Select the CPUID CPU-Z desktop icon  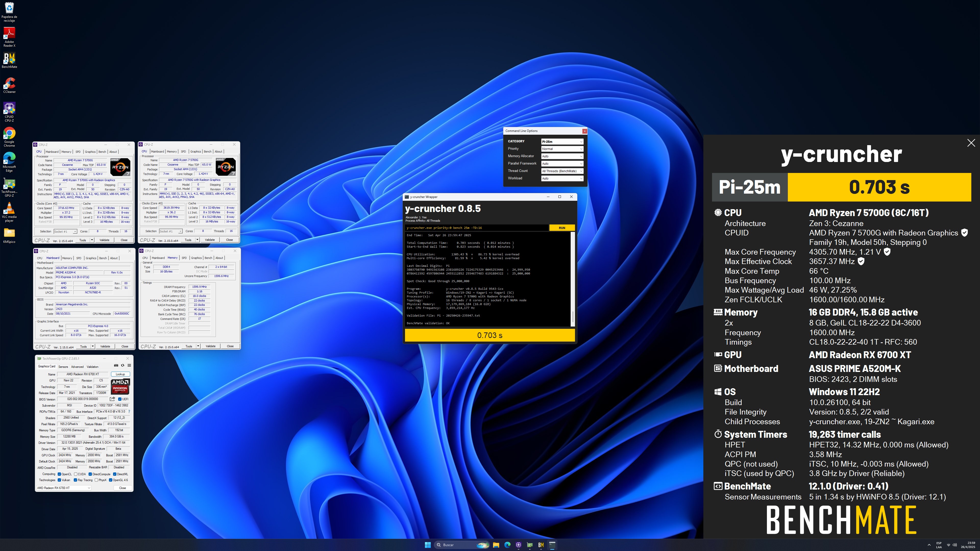click(9, 112)
